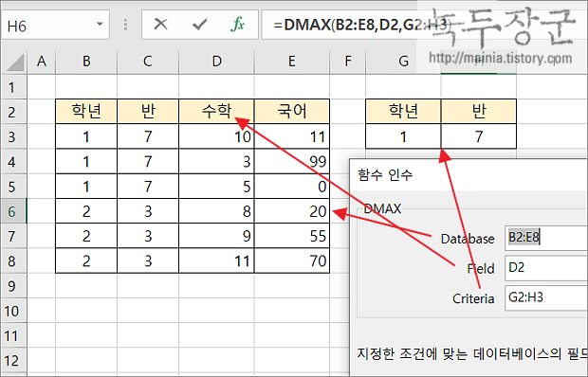Screen dimensions: 588x377
Task: Click cell D6 with value 8
Action: tap(216, 211)
